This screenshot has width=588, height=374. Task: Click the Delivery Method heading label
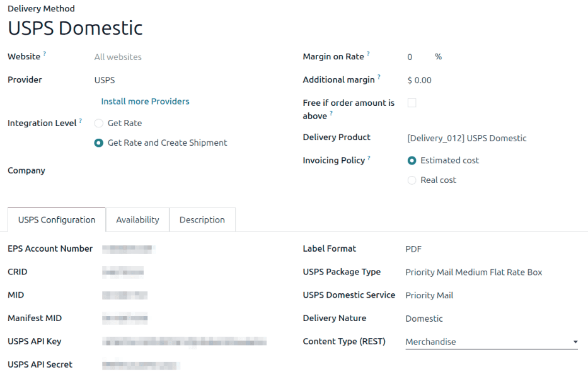[41, 9]
